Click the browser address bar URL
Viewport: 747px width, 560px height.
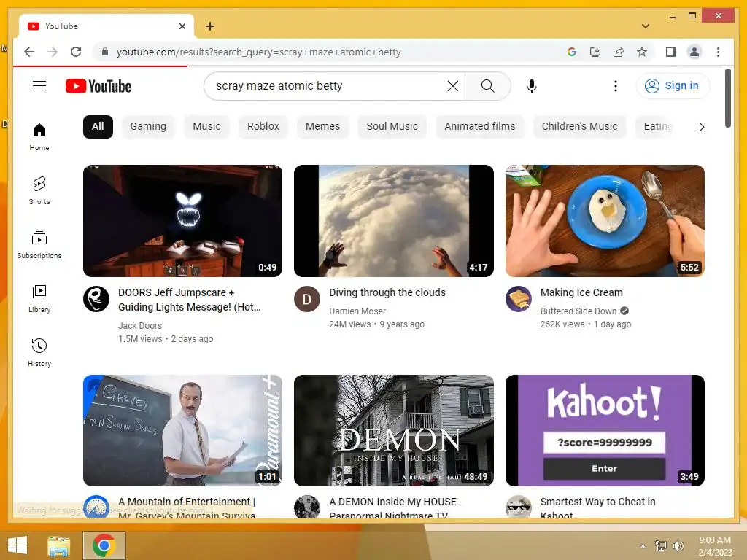(259, 52)
